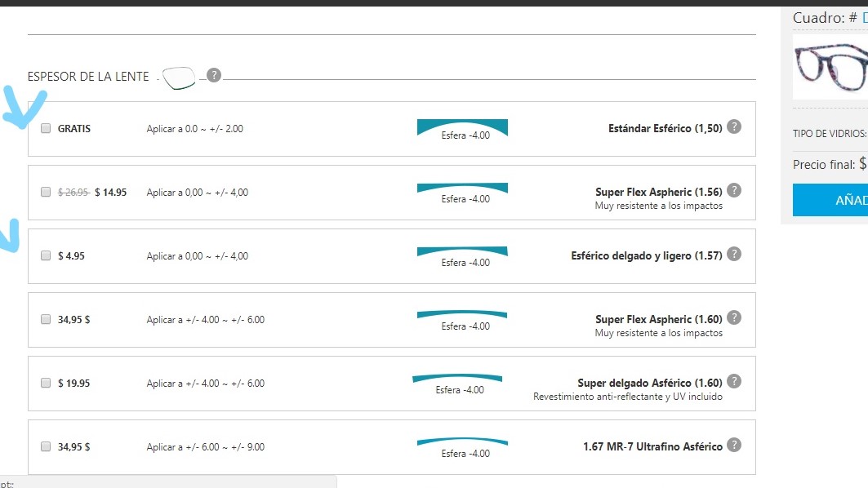Open help for Super delgado Asférico (1.60)
This screenshot has width=868, height=488.
(734, 382)
